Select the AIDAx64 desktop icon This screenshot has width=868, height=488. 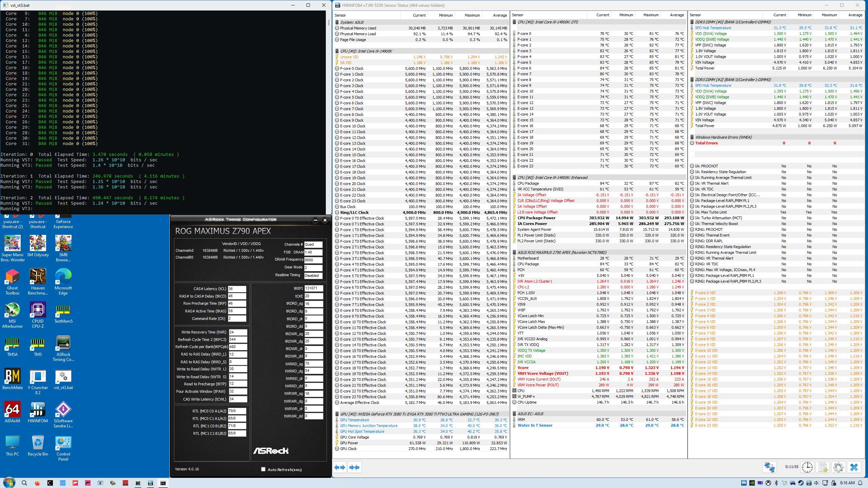(13, 412)
